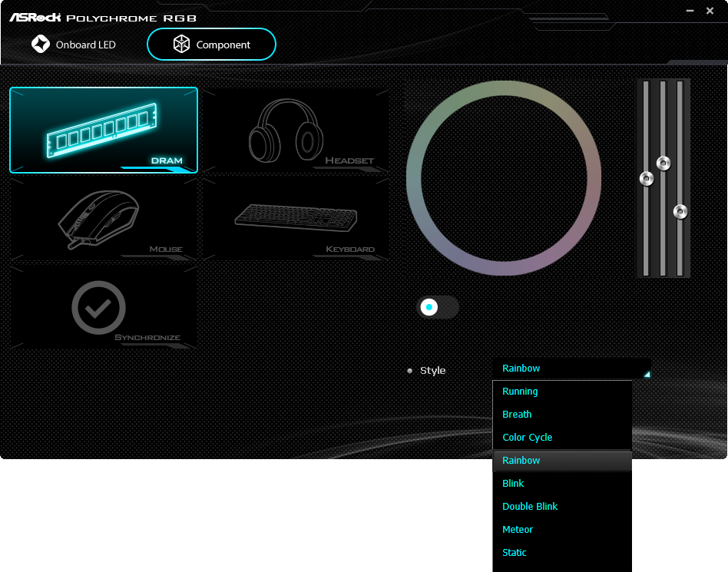Image resolution: width=728 pixels, height=572 pixels.
Task: Pick a hue on the color ring
Action: coord(504,88)
